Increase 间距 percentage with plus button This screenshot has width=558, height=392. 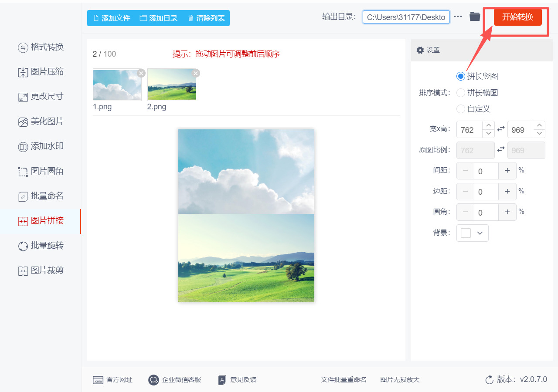(507, 170)
